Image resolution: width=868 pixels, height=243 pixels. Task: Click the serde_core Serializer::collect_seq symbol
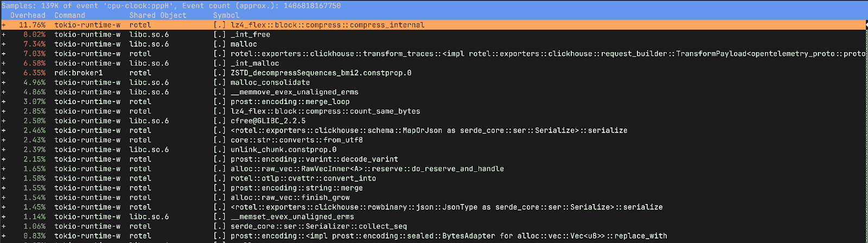[318, 226]
